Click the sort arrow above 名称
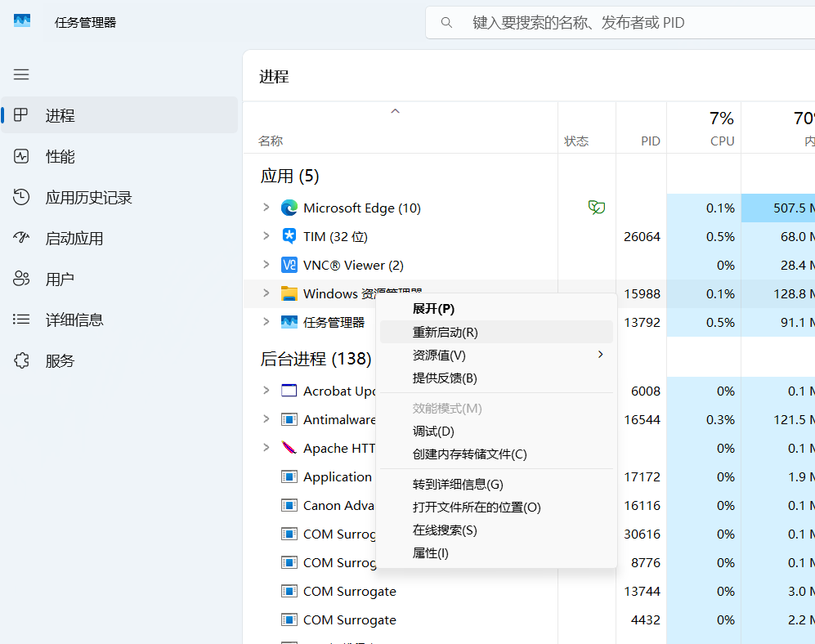 coord(395,110)
